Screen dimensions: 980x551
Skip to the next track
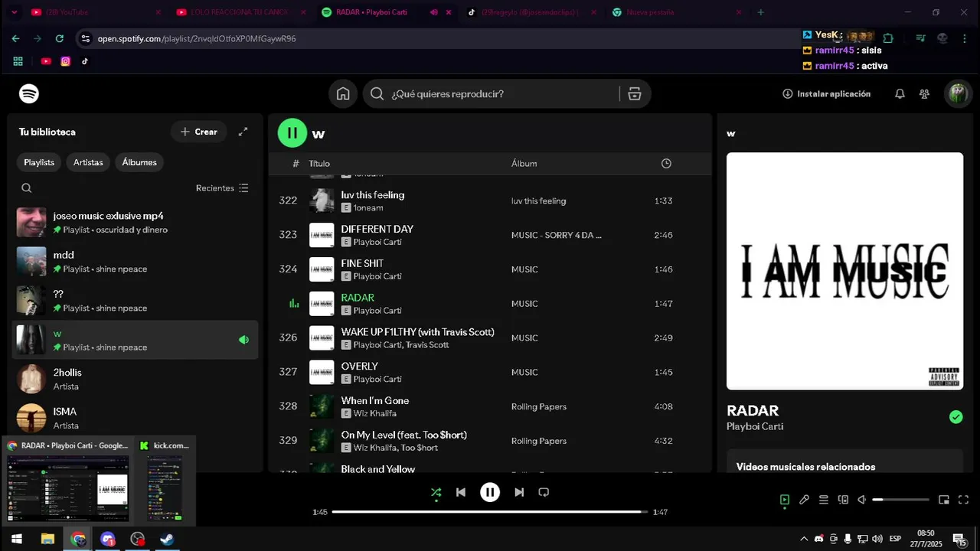pyautogui.click(x=519, y=492)
